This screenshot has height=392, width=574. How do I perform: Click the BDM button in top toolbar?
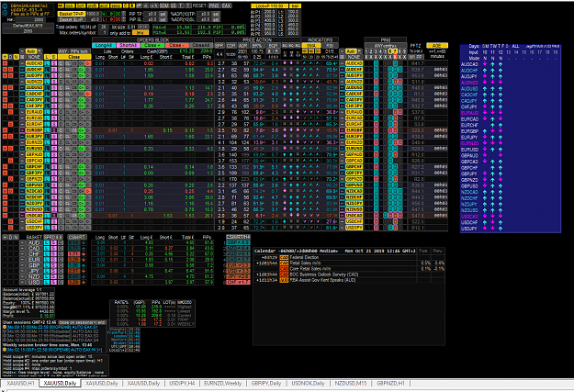click(164, 6)
